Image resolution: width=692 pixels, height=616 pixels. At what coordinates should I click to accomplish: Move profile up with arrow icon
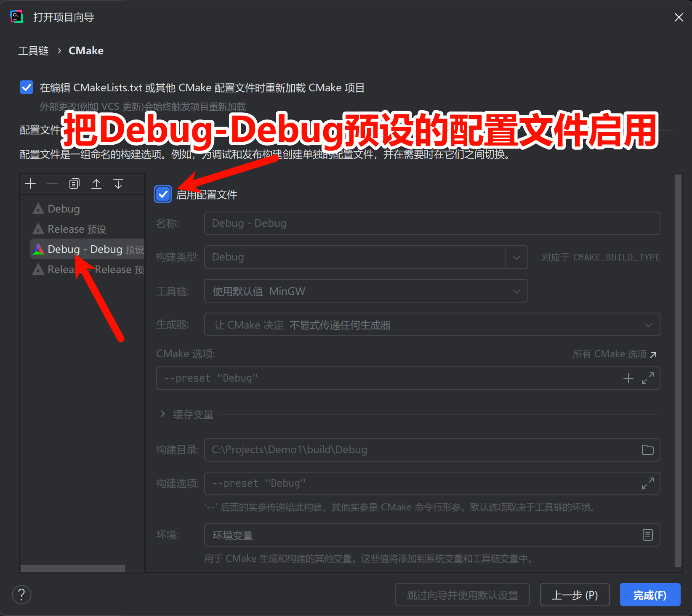coord(96,184)
